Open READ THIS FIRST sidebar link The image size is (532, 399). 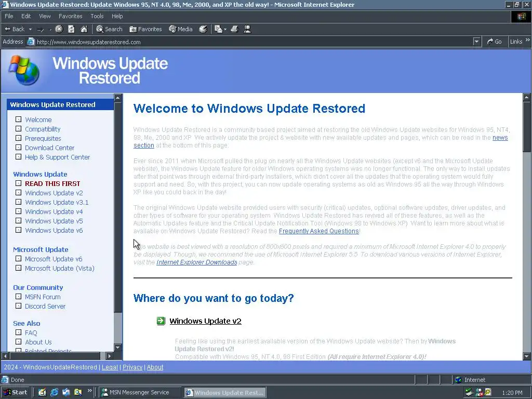tap(52, 183)
